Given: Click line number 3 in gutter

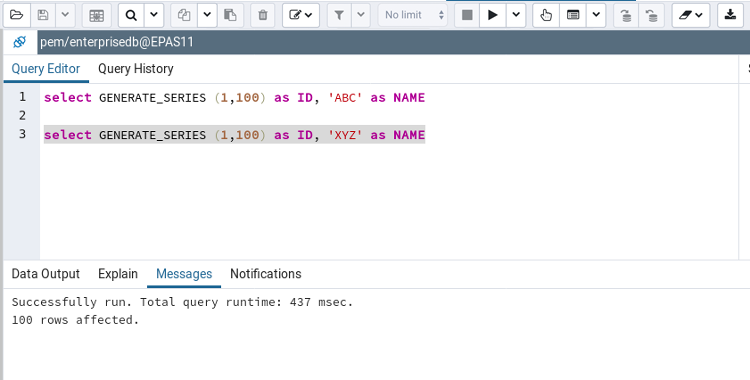Looking at the screenshot, I should 22,134.
